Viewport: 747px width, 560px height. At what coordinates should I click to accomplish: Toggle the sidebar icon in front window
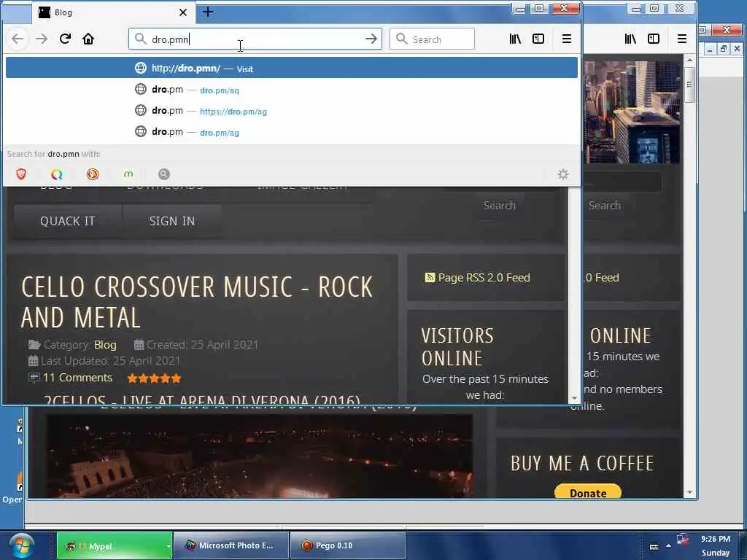coord(538,39)
